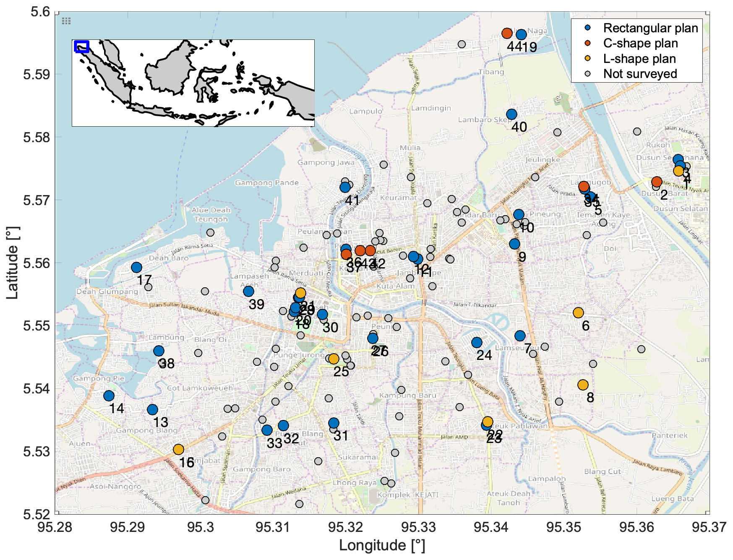
Task: Click the red C-shape marker labeled 2
Action: pos(657,182)
